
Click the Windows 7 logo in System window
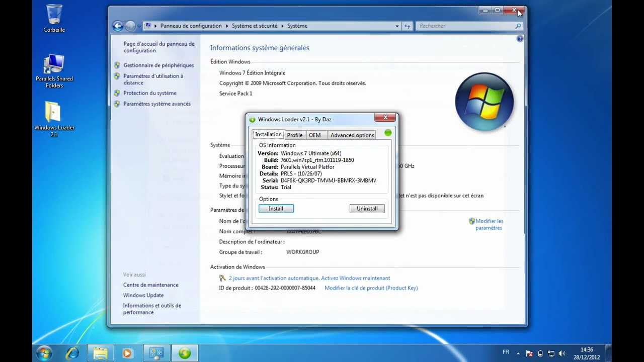coord(484,102)
